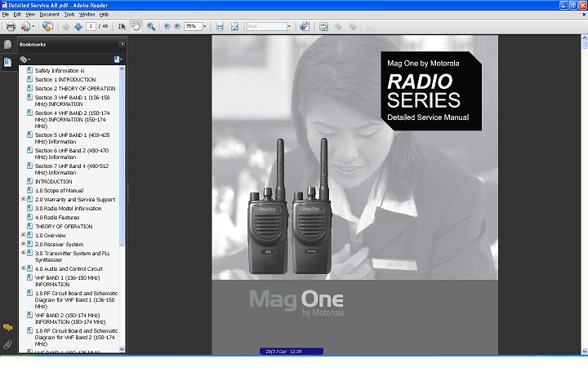Open the Bookmarks options gear menu
The height and width of the screenshot is (376, 588).
click(24, 60)
